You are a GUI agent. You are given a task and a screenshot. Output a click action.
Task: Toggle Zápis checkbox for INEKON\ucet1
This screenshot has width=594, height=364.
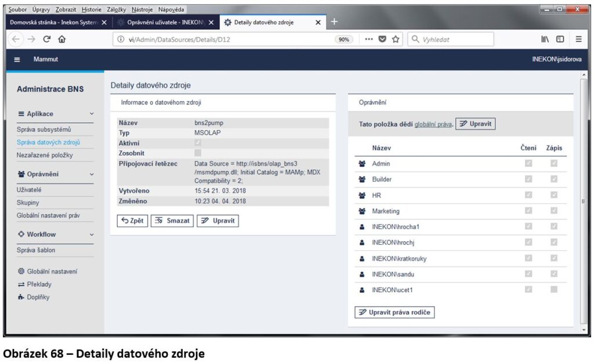pyautogui.click(x=554, y=289)
